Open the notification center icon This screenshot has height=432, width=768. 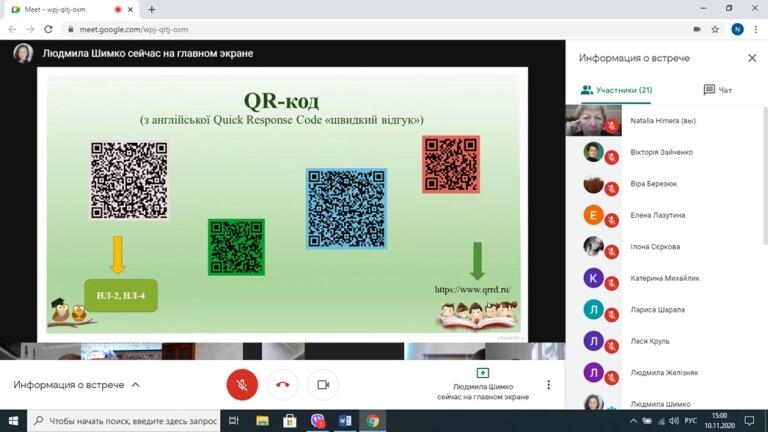(749, 421)
